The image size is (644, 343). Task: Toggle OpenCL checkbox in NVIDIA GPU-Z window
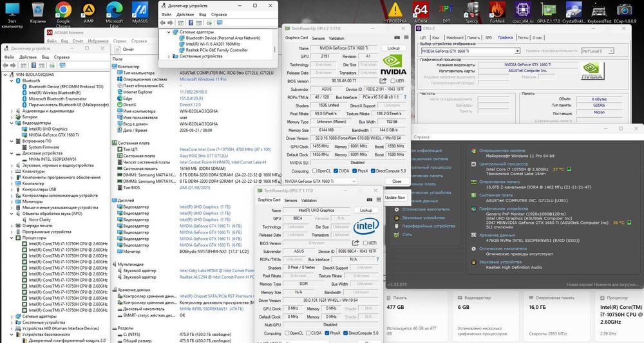[315, 171]
